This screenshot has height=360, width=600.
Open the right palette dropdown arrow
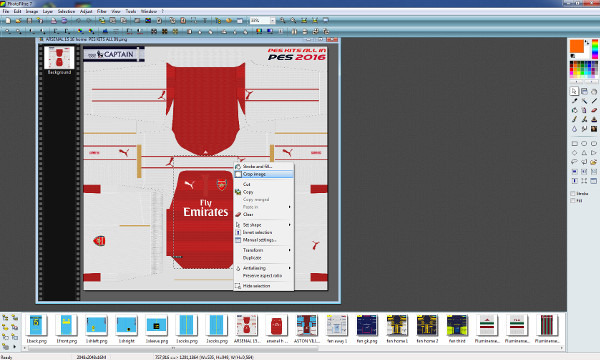[592, 82]
